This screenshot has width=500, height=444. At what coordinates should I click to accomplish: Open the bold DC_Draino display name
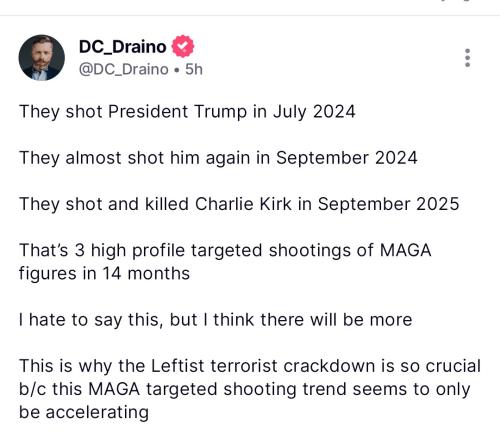[122, 47]
